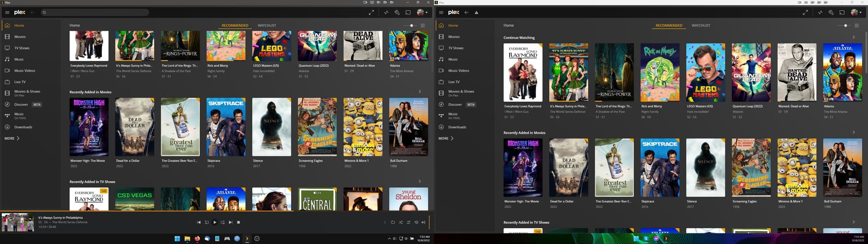Open It's Always Sunny in Philadelphia title link
Image resolution: width=868 pixels, height=244 pixels.
pos(61,217)
